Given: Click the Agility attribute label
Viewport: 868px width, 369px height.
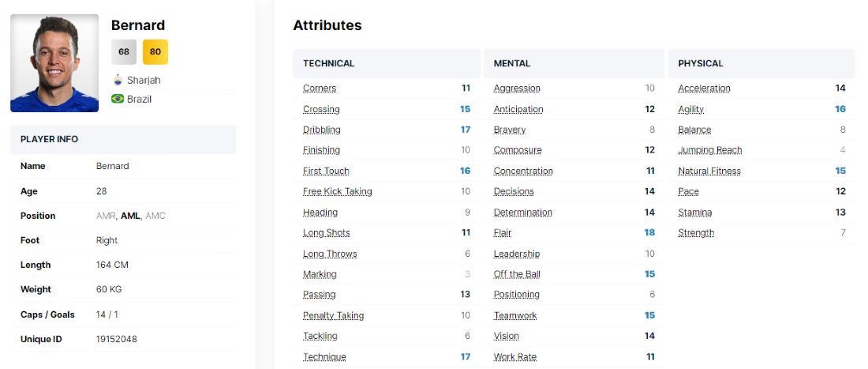Looking at the screenshot, I should click(x=690, y=109).
